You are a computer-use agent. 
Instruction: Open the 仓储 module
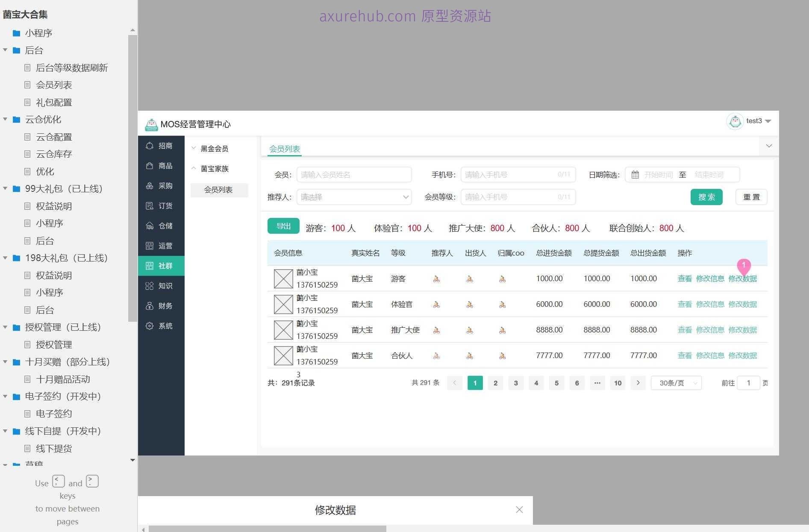(x=161, y=226)
